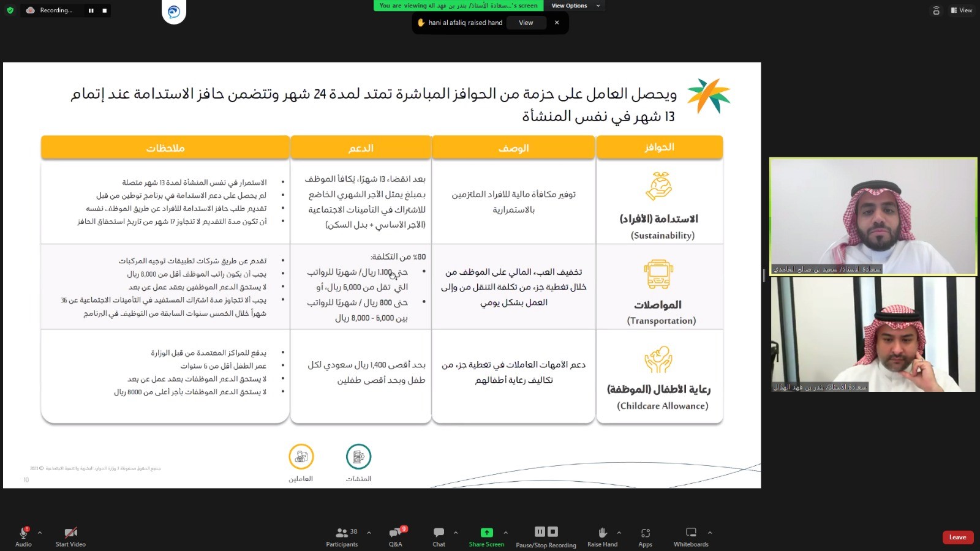Click the red Leave button
Viewport: 980px width, 551px height.
click(957, 537)
